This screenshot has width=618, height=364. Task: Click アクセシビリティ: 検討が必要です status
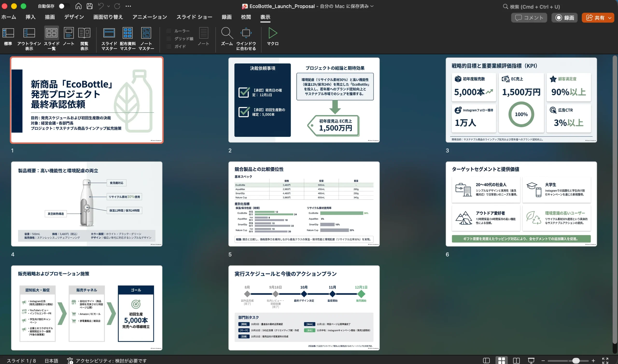pyautogui.click(x=107, y=361)
